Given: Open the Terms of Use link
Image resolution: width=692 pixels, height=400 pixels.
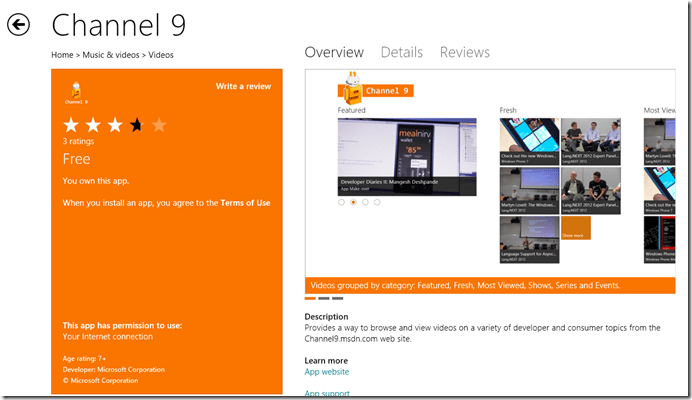Looking at the screenshot, I should coord(245,203).
